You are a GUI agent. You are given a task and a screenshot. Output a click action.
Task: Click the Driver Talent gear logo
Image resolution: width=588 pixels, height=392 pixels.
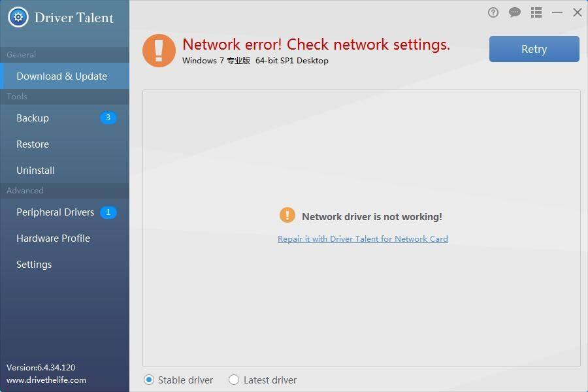(x=18, y=17)
